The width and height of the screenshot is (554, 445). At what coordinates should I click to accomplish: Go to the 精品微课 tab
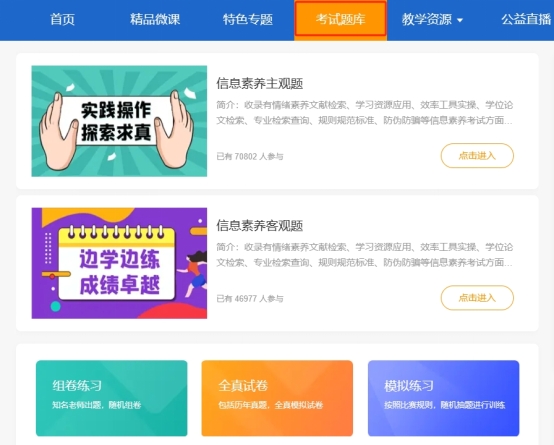point(155,19)
